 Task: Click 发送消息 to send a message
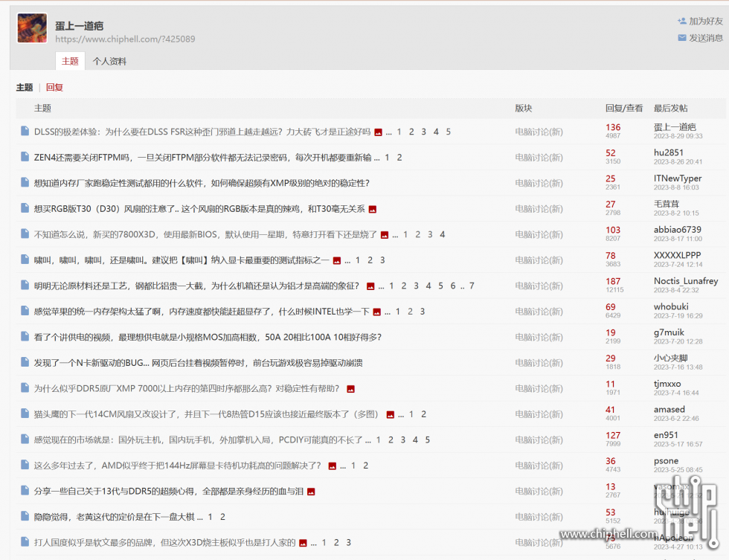tap(706, 38)
